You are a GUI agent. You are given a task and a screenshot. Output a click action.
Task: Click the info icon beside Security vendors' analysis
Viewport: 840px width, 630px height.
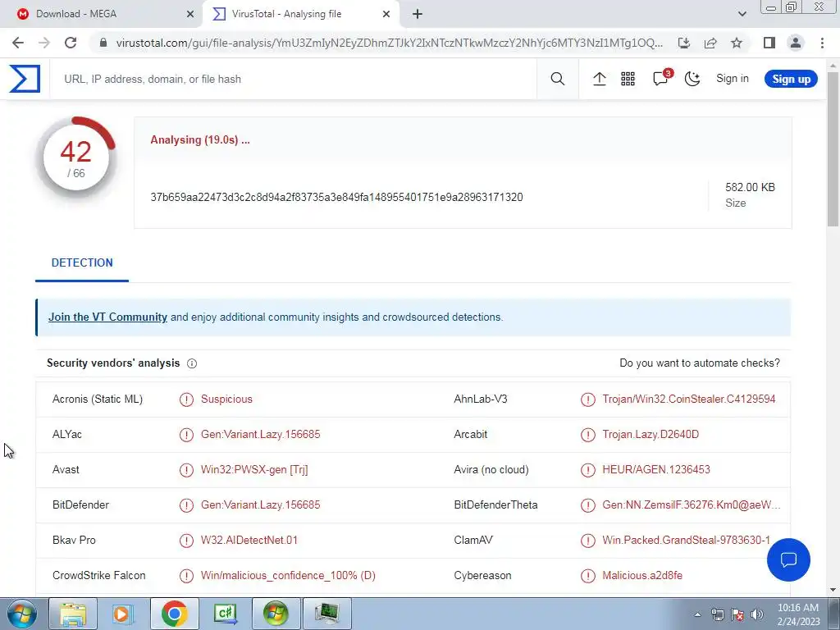tap(192, 363)
